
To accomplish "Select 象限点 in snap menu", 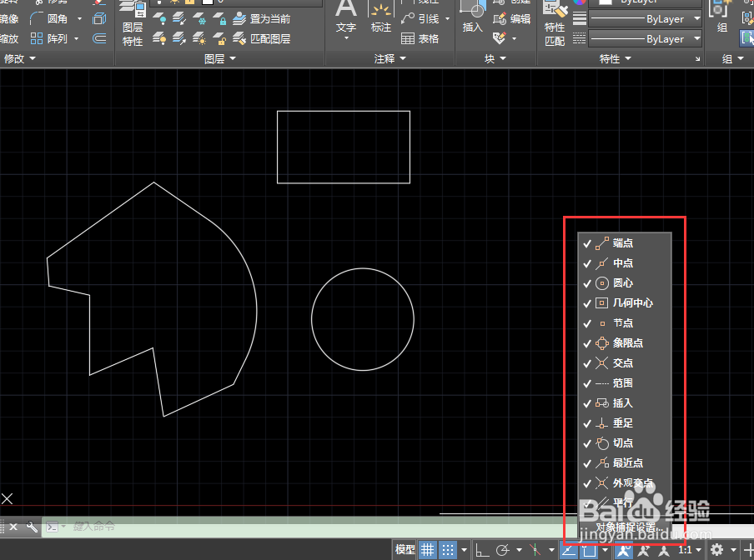I will pos(624,342).
